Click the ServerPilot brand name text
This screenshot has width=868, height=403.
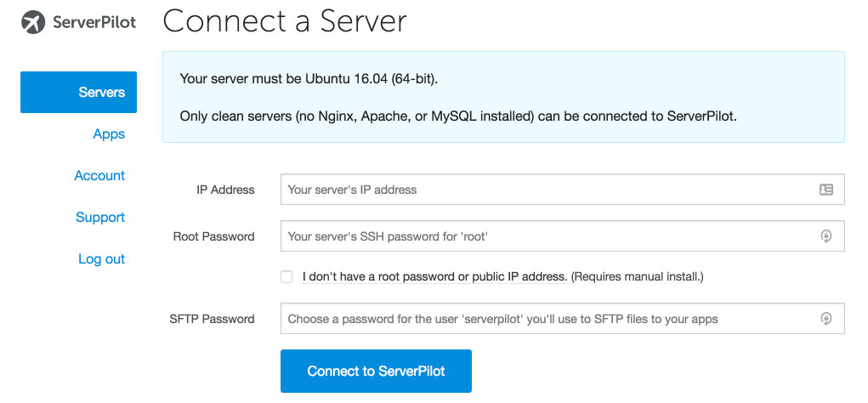[94, 22]
